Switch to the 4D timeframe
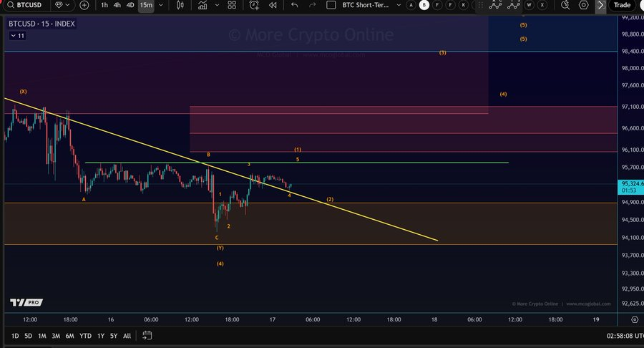This screenshot has width=644, height=348. [x=130, y=5]
